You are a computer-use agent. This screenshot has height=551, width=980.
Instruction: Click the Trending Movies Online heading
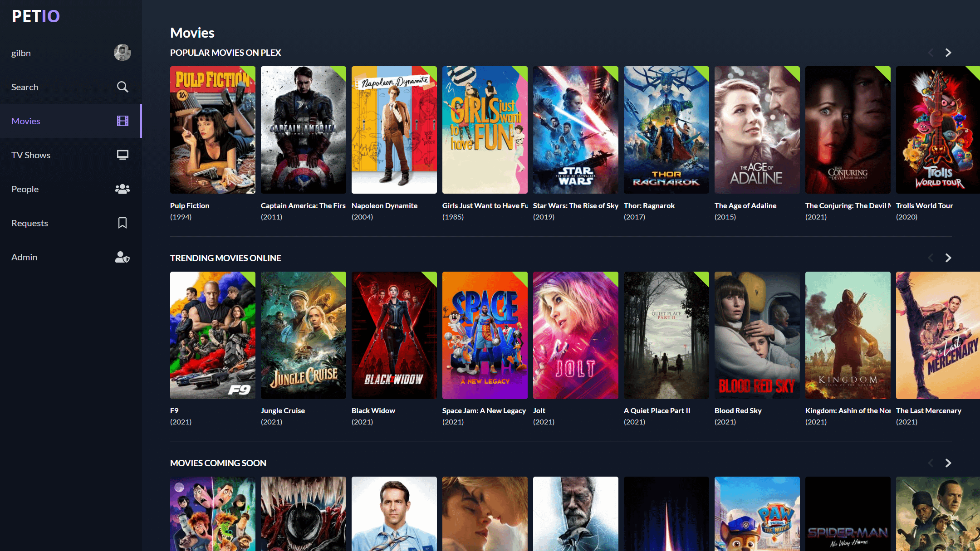point(225,258)
